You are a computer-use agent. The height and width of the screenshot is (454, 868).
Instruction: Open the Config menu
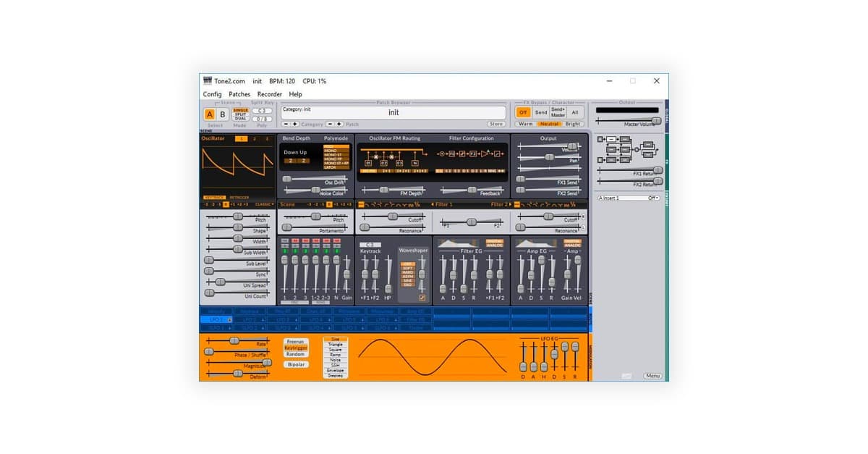point(211,94)
